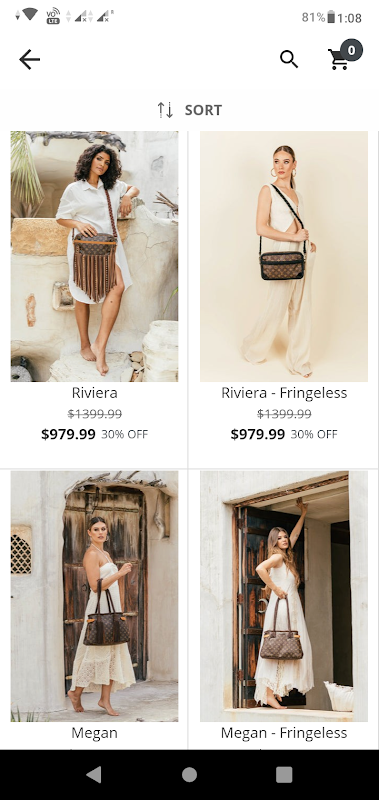Tap Android home circle button
The height and width of the screenshot is (800, 379).
189,774
